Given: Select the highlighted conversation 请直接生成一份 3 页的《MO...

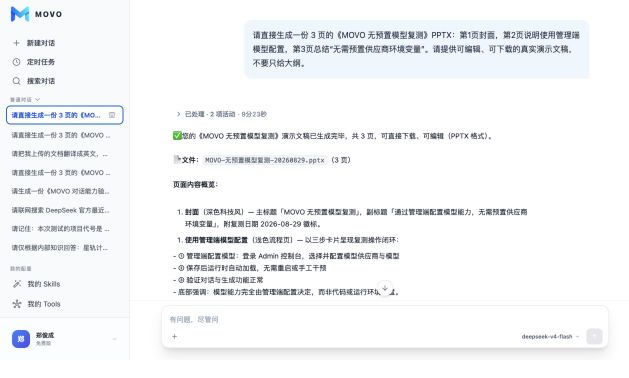Looking at the screenshot, I should click(65, 115).
